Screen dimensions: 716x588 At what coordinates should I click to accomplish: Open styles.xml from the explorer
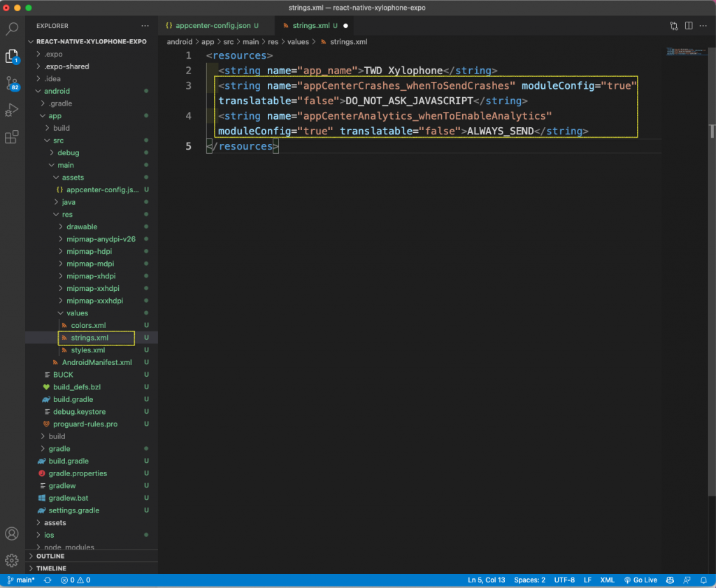click(x=92, y=350)
